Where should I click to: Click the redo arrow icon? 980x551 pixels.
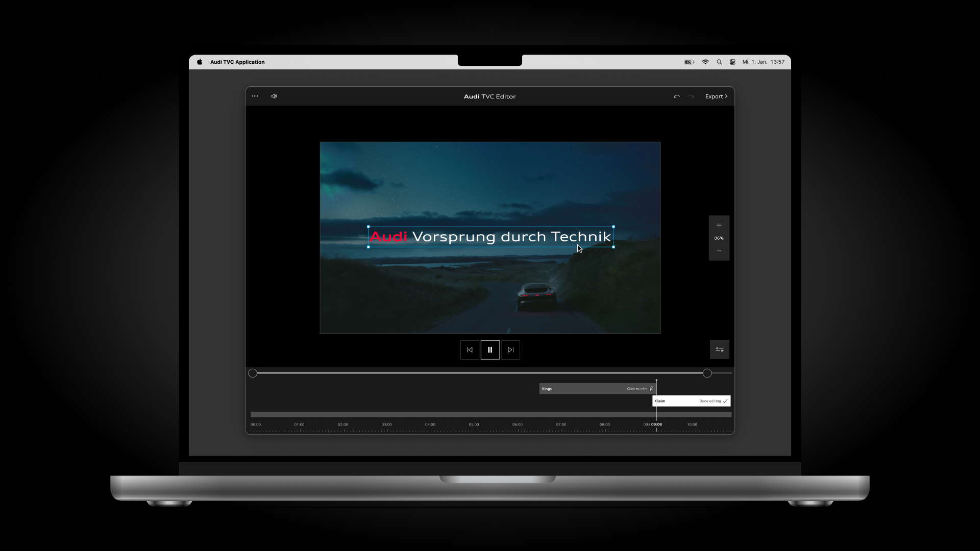(691, 96)
